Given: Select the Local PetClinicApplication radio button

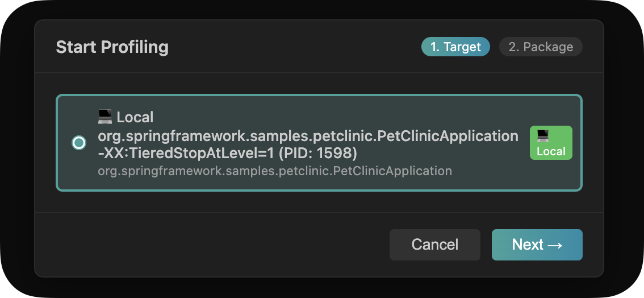Looking at the screenshot, I should [x=79, y=143].
